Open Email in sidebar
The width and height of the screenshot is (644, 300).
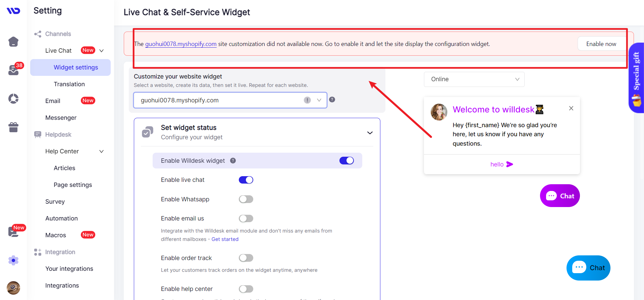pyautogui.click(x=53, y=101)
